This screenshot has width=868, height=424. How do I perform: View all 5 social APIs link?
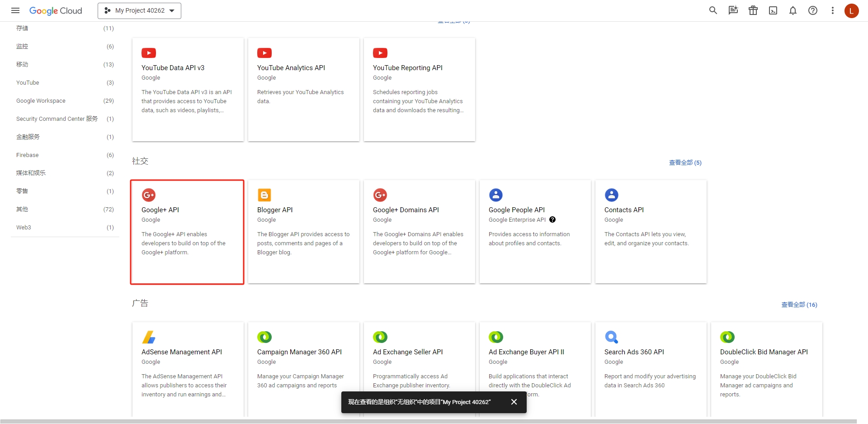pyautogui.click(x=685, y=162)
